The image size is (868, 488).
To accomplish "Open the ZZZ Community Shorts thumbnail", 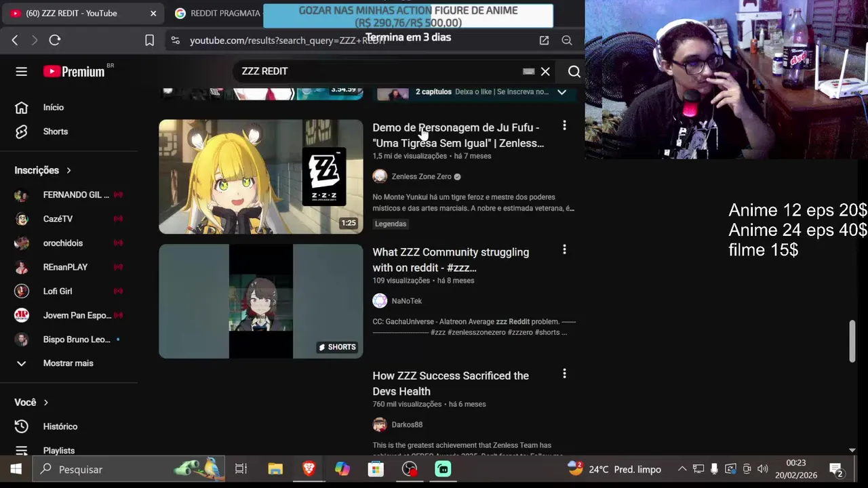I will click(261, 301).
